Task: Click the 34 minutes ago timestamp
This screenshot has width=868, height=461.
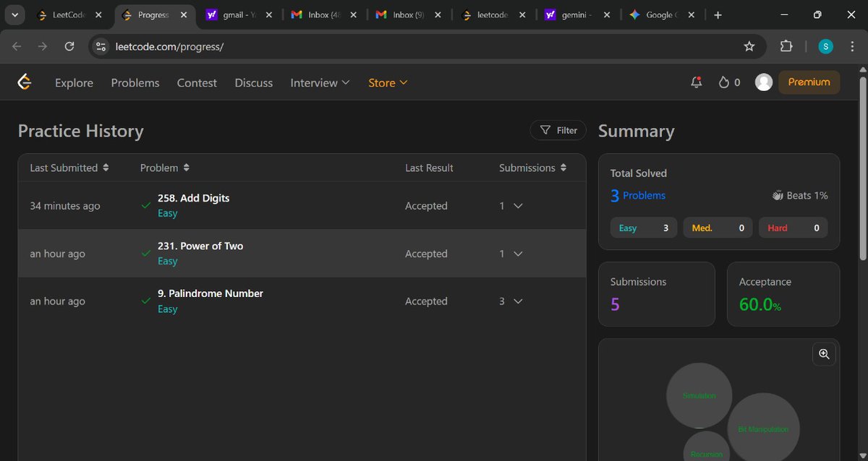Action: [x=65, y=206]
